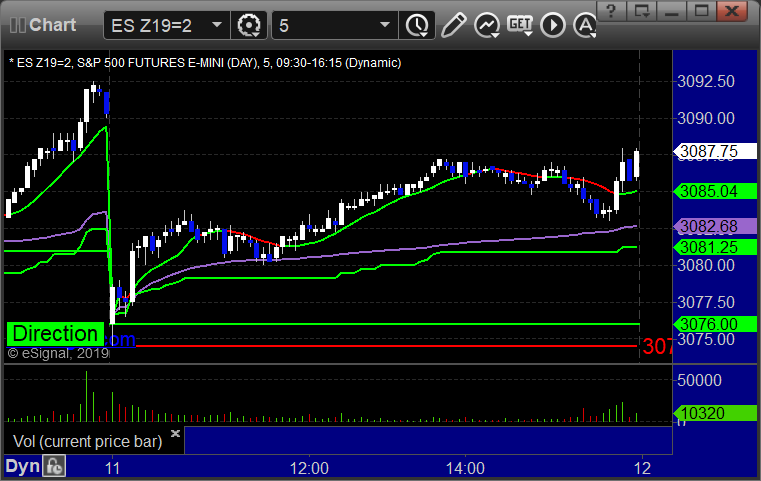
Task: Click the 14:00 time axis label
Action: [x=465, y=468]
